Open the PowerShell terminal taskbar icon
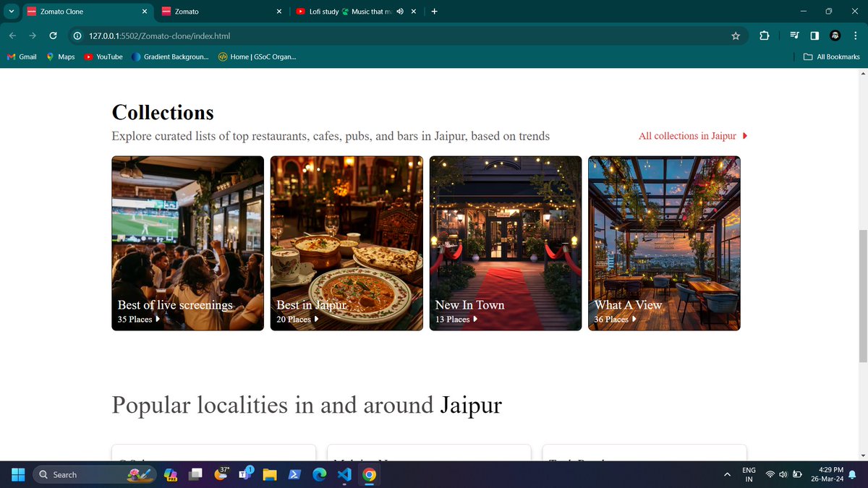 294,474
